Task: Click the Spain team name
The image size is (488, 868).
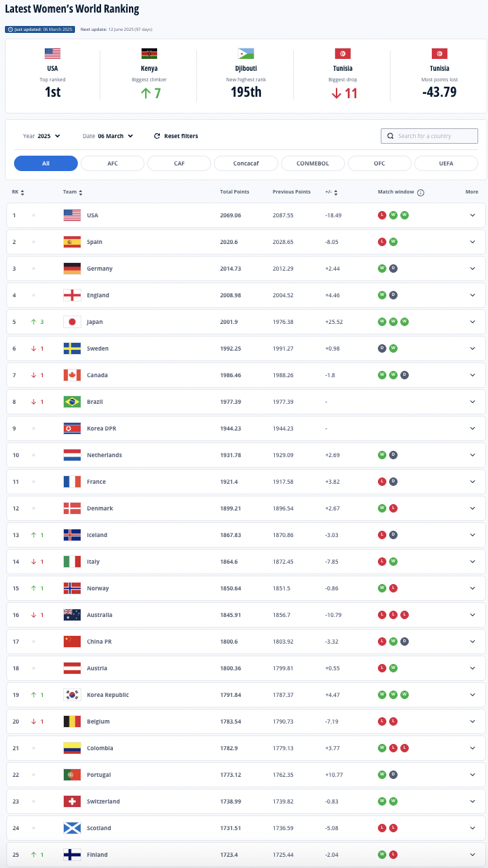Action: click(95, 242)
